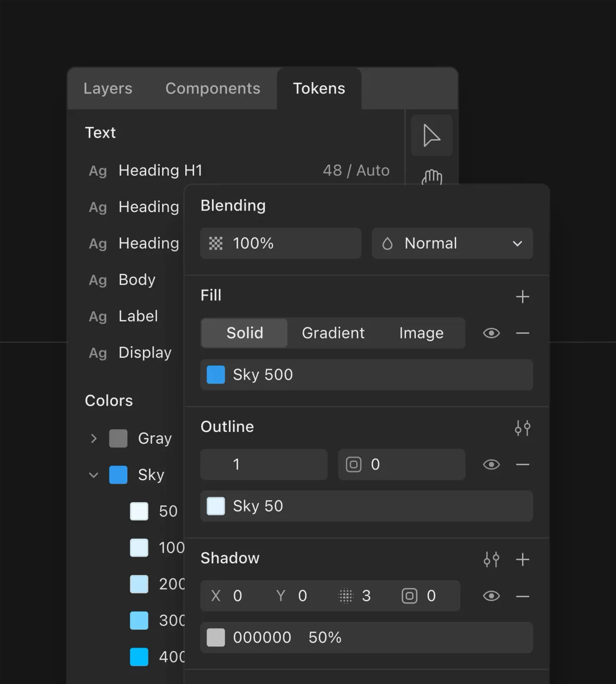Open the Components tab
616x684 pixels.
click(213, 88)
